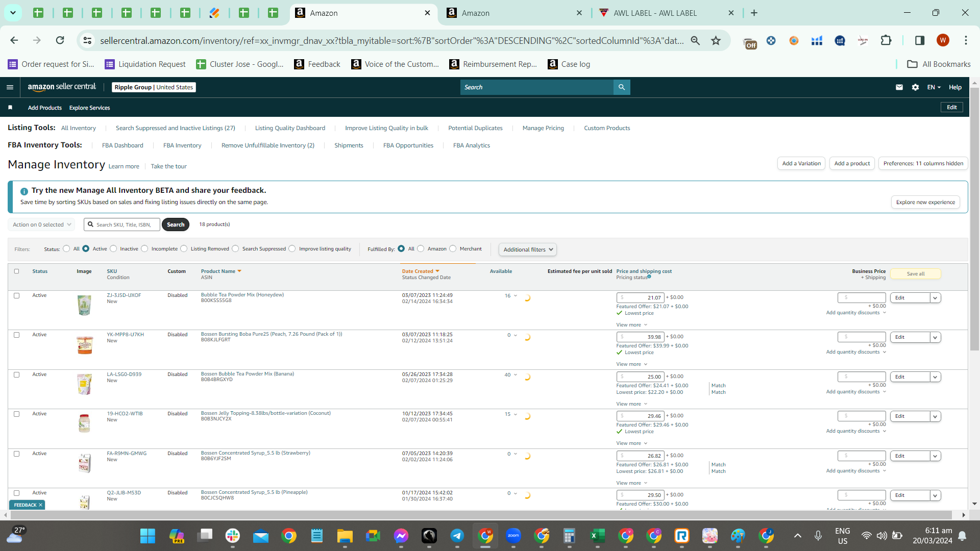This screenshot has width=980, height=551.
Task: Expand View more for the Honeydew listing
Action: click(x=631, y=325)
